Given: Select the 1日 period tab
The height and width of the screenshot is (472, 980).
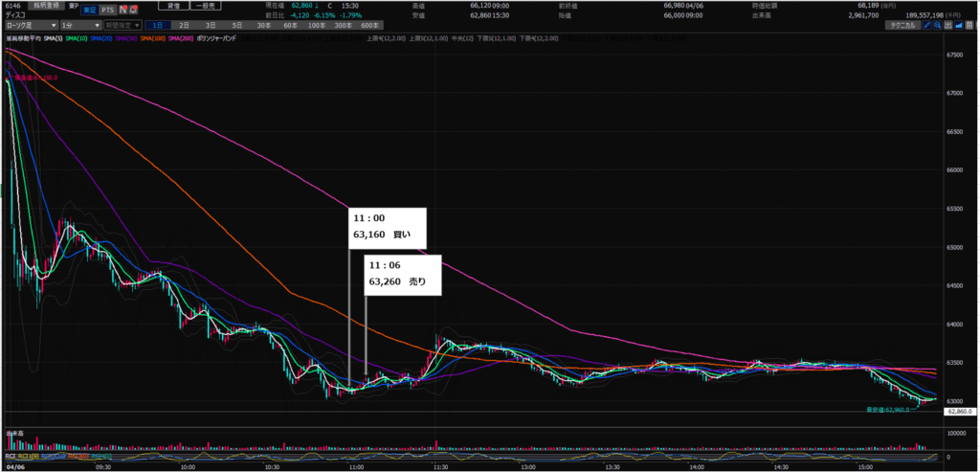Looking at the screenshot, I should click(158, 25).
